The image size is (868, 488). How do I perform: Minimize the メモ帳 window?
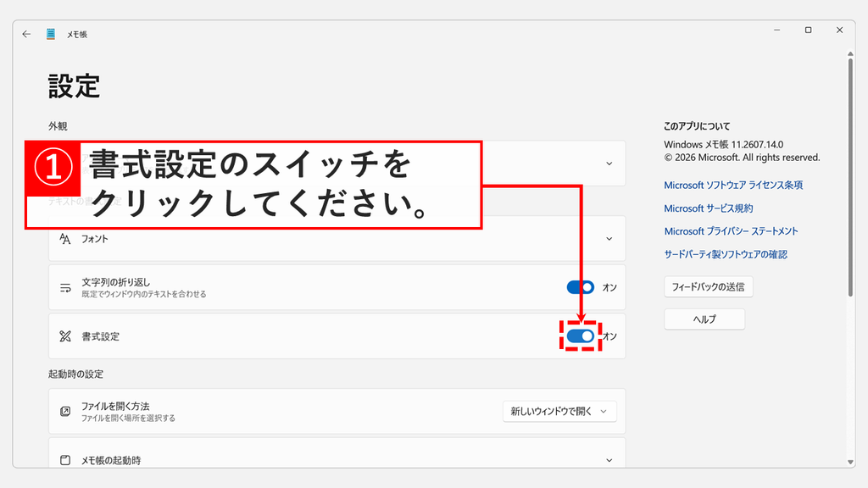pyautogui.click(x=776, y=30)
